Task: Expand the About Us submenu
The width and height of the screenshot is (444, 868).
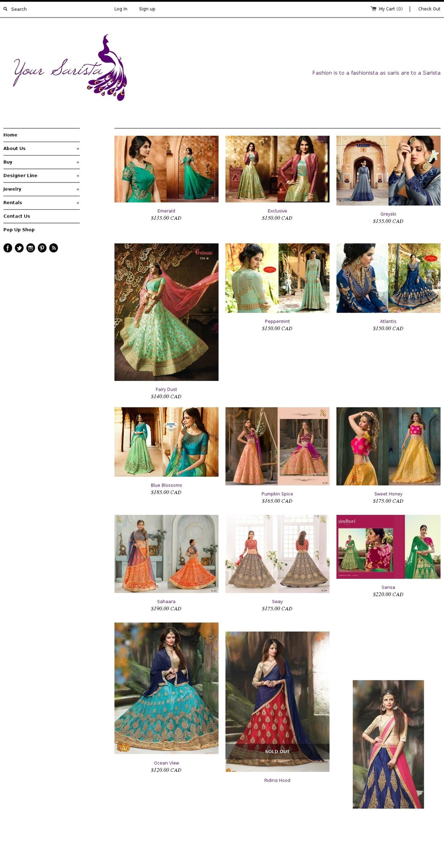Action: [x=78, y=149]
